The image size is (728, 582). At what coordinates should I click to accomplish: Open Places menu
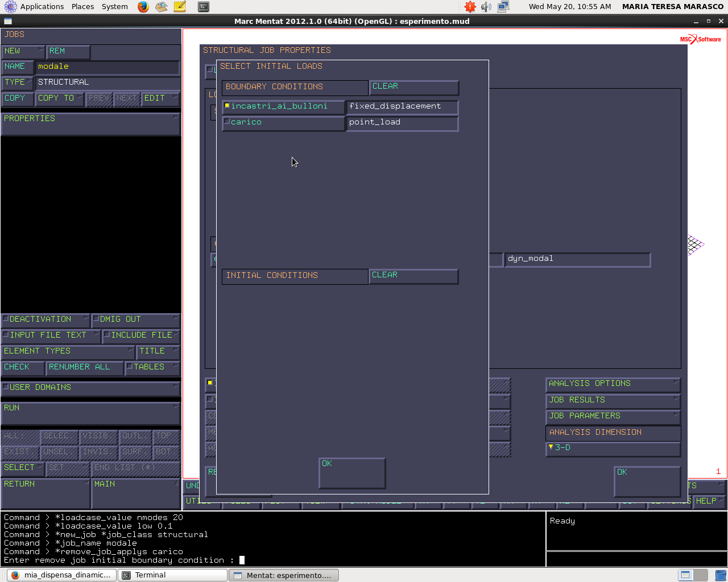[82, 7]
